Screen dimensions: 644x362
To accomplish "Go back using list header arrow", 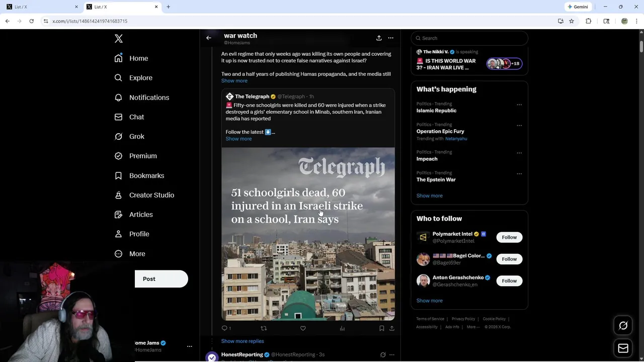I will click(x=209, y=38).
